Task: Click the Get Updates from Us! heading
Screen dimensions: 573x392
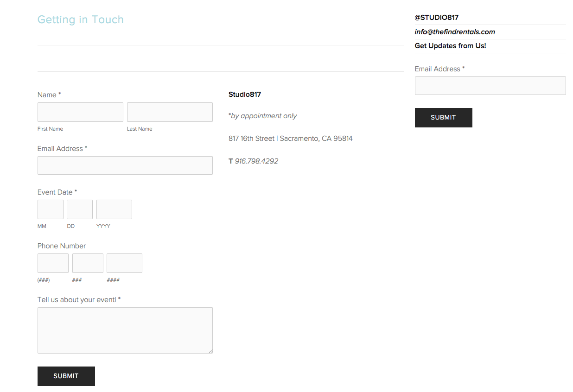Action: (450, 46)
